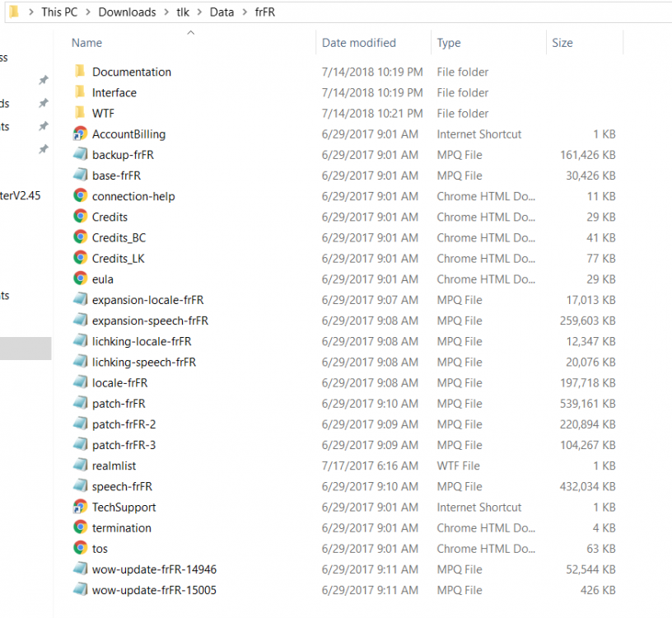The height and width of the screenshot is (618, 672).
Task: Select the file name backup-frFR
Action: click(x=123, y=155)
